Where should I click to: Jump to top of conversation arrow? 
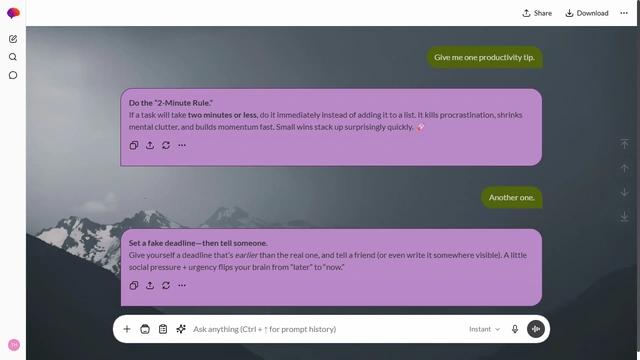click(x=624, y=144)
